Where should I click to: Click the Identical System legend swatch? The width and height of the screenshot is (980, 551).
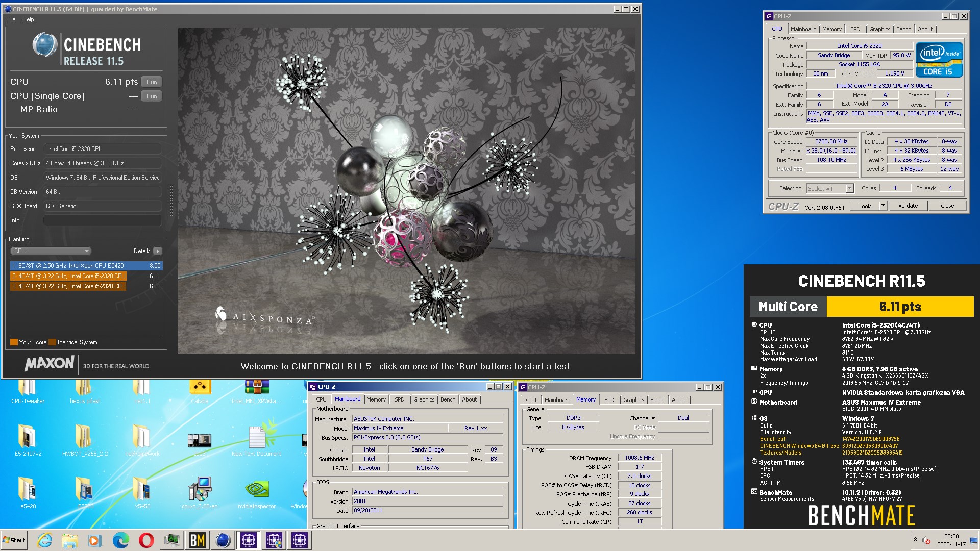coord(53,342)
